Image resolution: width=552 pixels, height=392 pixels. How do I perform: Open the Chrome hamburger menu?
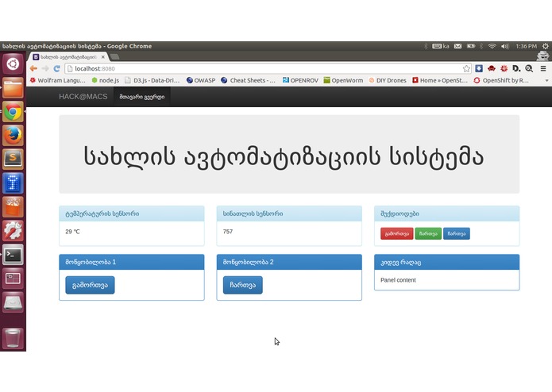(x=543, y=68)
